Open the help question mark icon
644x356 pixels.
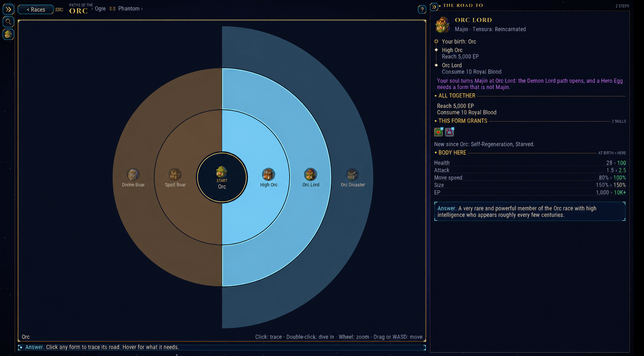422,10
